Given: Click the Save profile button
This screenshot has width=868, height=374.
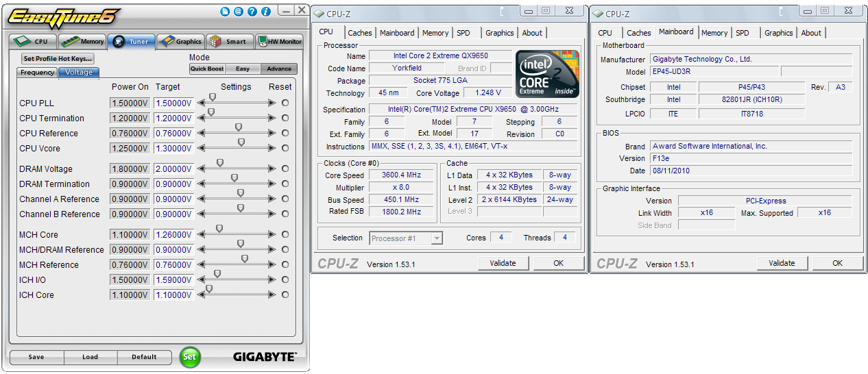Looking at the screenshot, I should click(x=36, y=357).
